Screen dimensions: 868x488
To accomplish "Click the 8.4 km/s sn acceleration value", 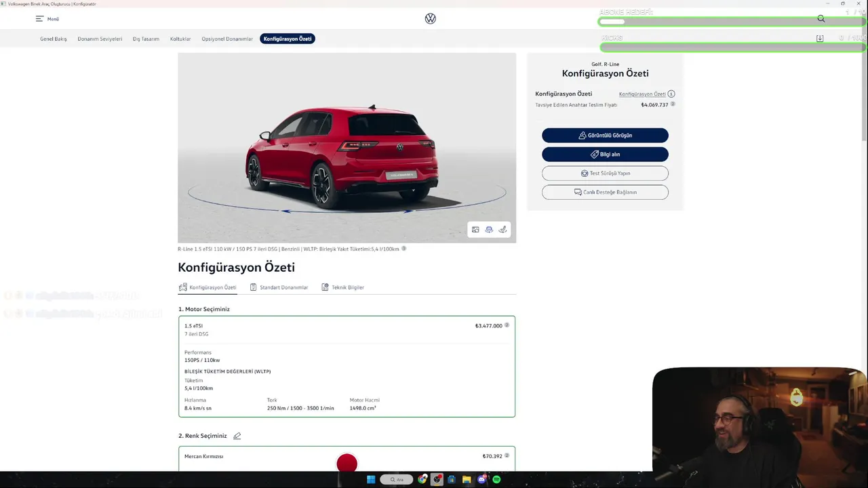I will click(x=198, y=408).
